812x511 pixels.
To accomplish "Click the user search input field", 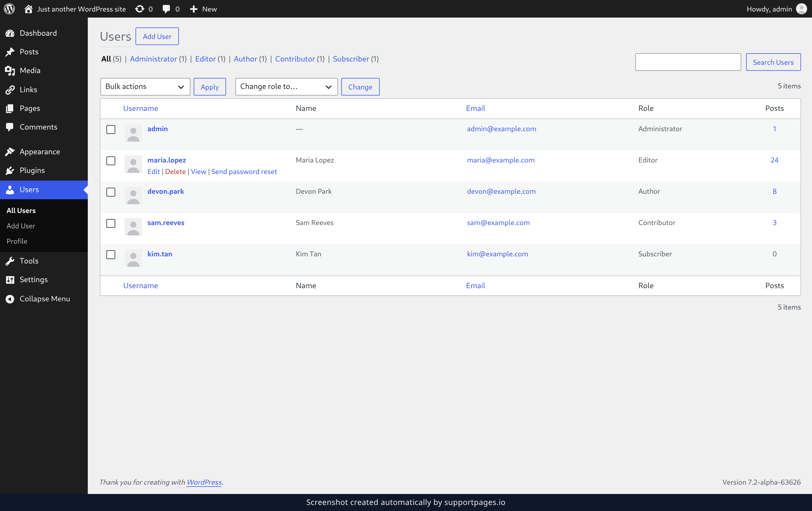I will (x=688, y=62).
